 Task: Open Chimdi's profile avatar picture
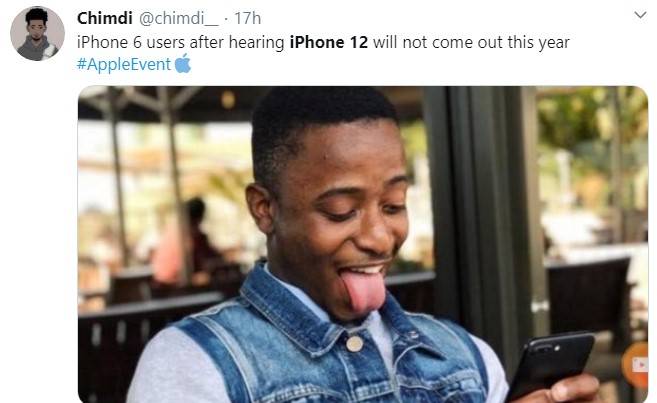pos(37,34)
